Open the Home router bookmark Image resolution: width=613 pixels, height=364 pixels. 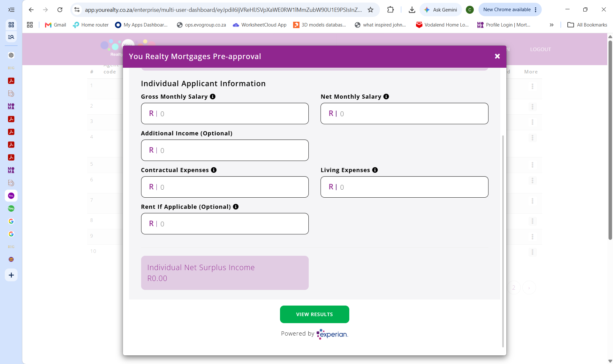pyautogui.click(x=91, y=25)
